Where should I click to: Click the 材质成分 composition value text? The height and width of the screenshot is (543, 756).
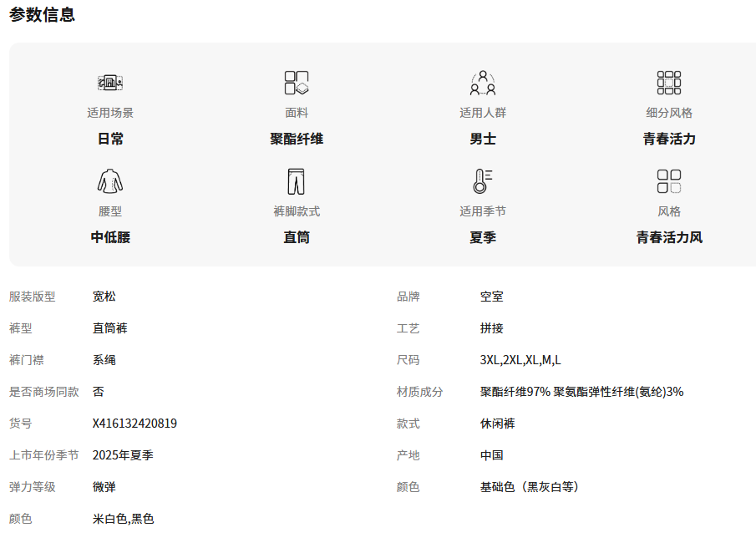coord(581,392)
